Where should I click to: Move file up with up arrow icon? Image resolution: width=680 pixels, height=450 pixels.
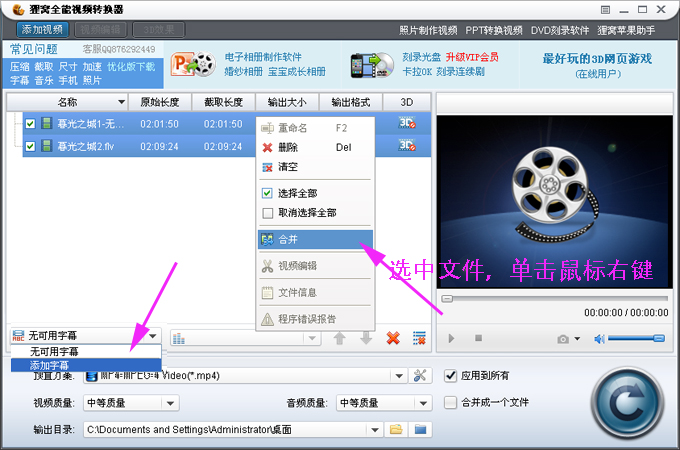tap(340, 338)
